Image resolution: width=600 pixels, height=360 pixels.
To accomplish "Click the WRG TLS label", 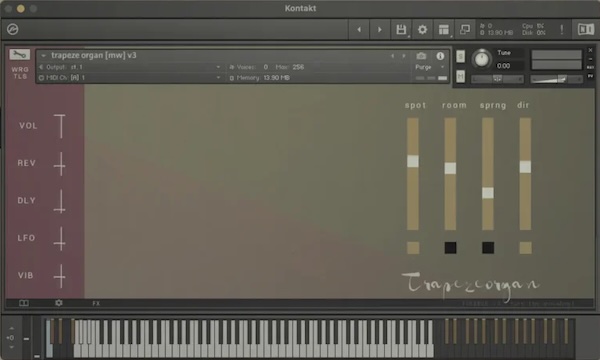I will (x=20, y=73).
